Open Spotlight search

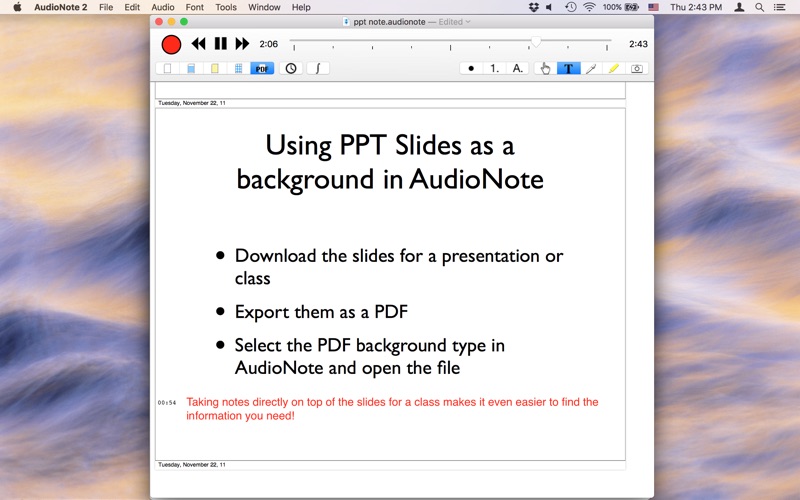760,7
